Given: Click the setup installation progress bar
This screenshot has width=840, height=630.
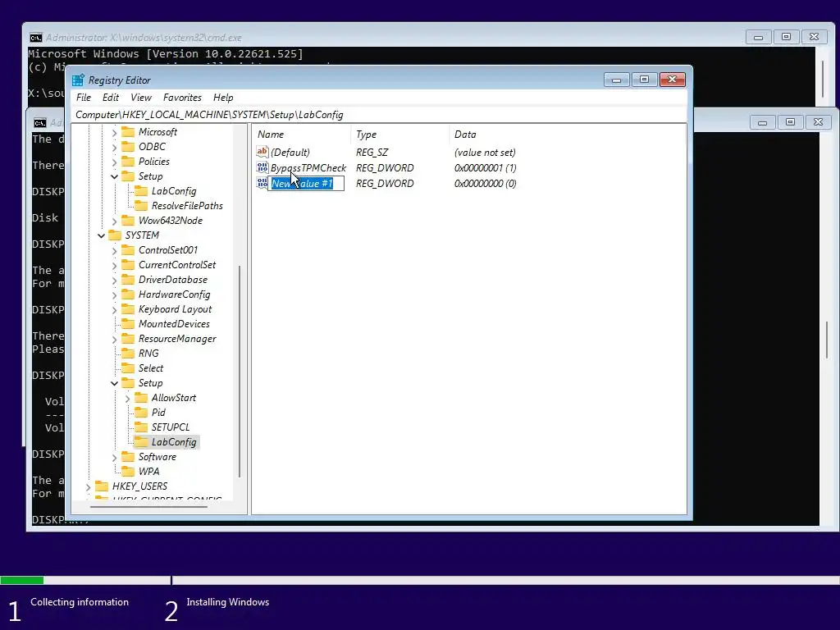Looking at the screenshot, I should [420, 580].
